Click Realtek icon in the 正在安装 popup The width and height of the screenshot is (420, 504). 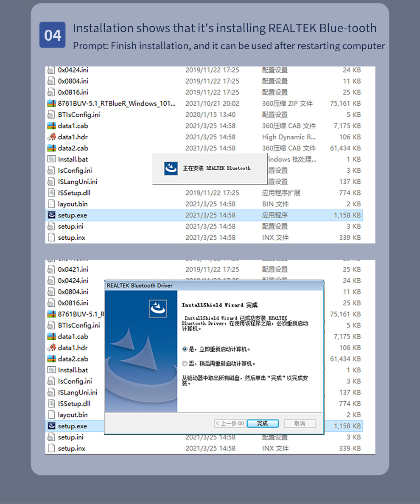(x=171, y=168)
